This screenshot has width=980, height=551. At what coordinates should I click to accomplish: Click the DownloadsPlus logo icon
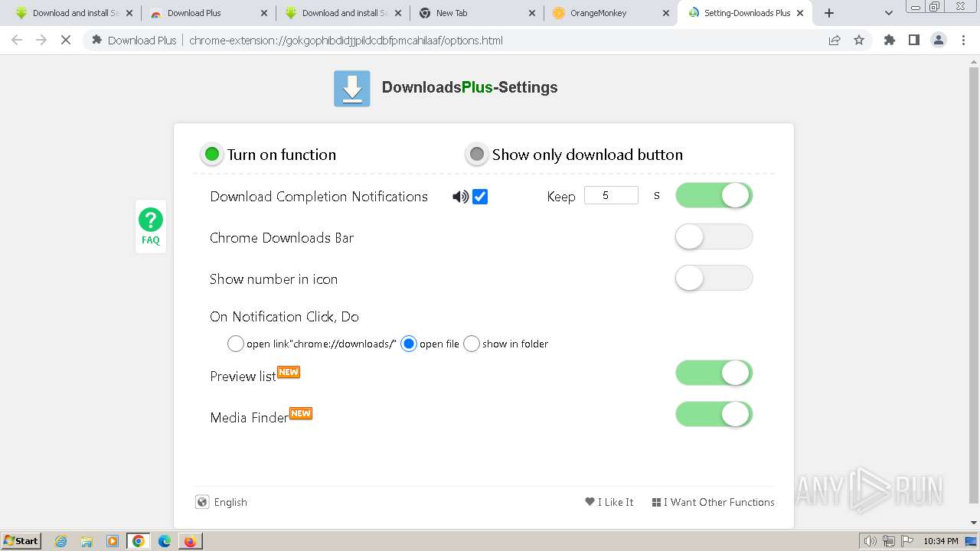pos(352,89)
